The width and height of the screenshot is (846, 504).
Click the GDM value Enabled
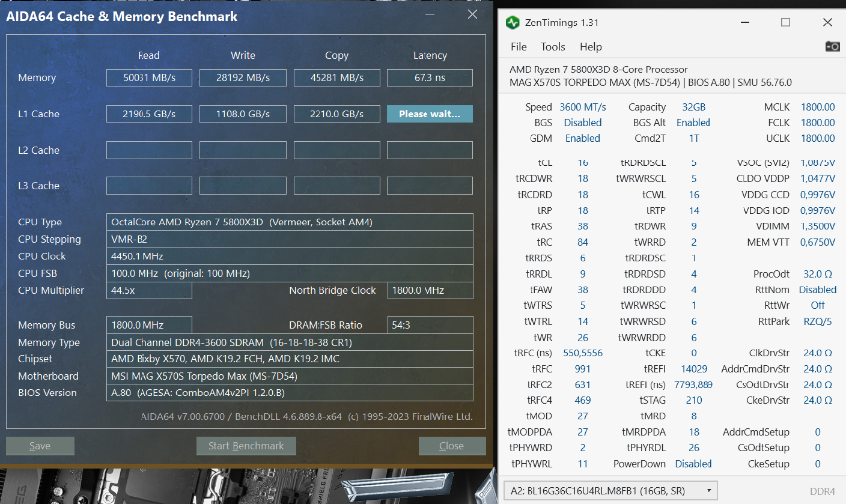(x=582, y=138)
